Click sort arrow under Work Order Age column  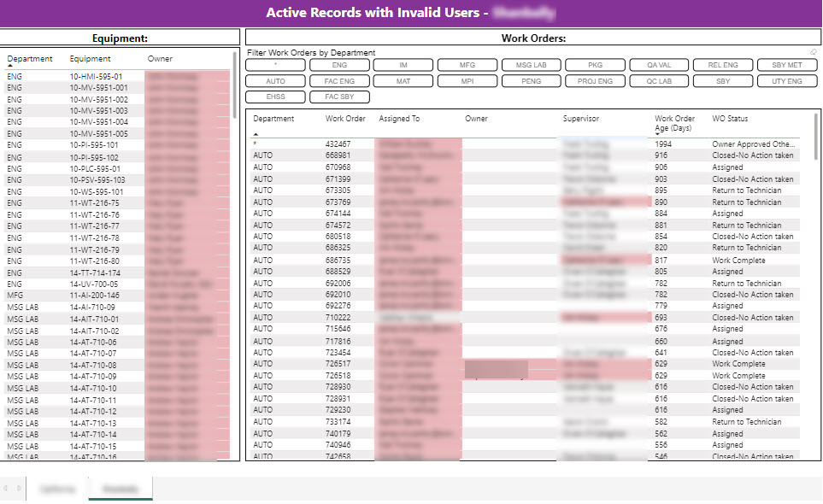(x=657, y=134)
